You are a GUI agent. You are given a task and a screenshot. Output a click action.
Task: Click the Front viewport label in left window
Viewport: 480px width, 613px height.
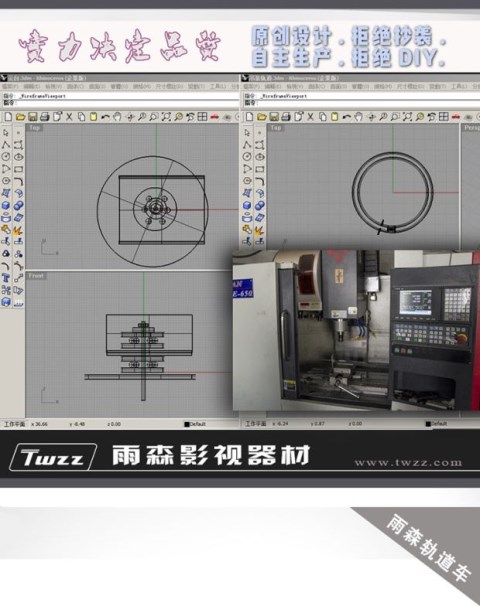point(36,276)
